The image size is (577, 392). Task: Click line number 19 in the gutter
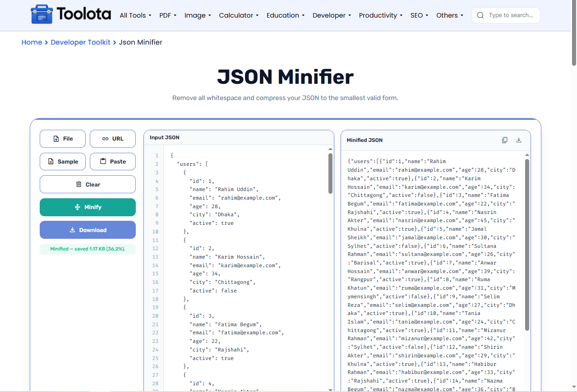[155, 307]
